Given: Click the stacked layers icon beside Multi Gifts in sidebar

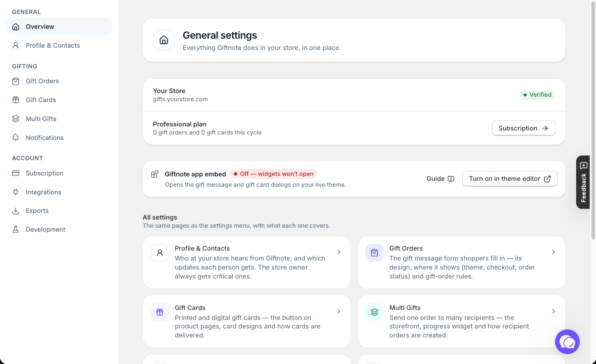Looking at the screenshot, I should [16, 119].
